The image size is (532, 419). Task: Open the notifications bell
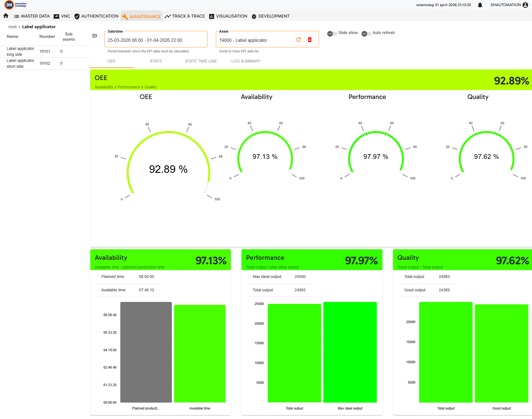(480, 5)
